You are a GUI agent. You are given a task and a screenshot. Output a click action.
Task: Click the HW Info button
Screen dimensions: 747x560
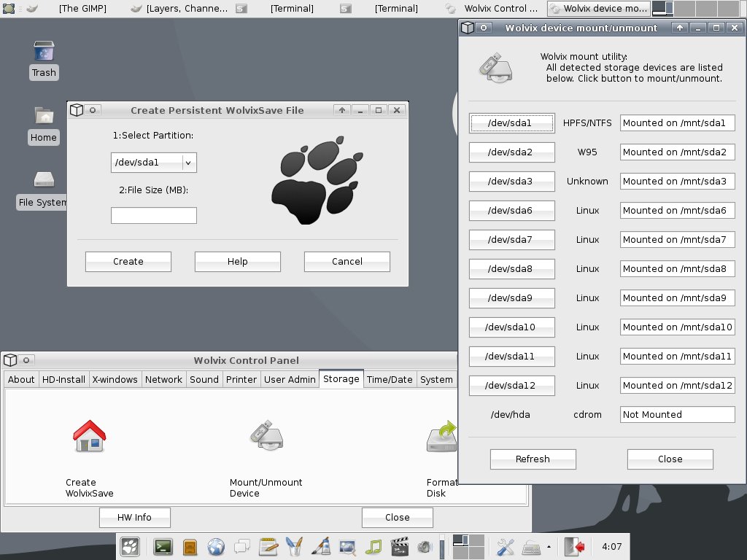coord(134,518)
